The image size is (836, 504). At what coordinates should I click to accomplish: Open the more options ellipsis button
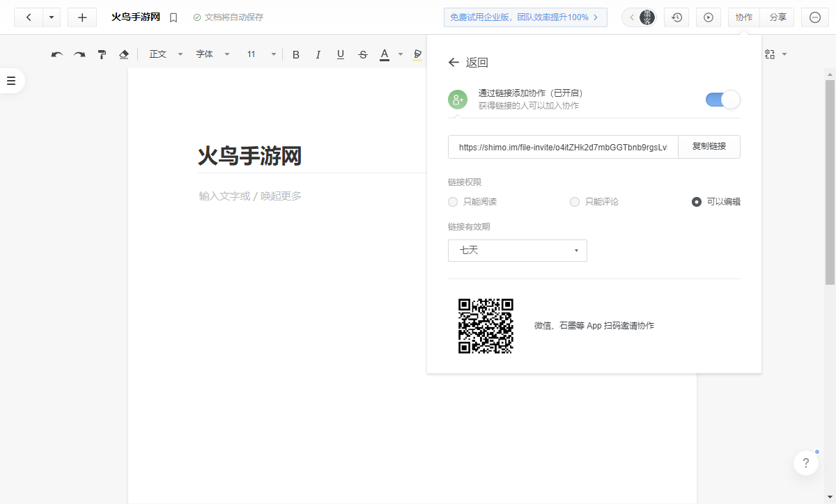815,17
